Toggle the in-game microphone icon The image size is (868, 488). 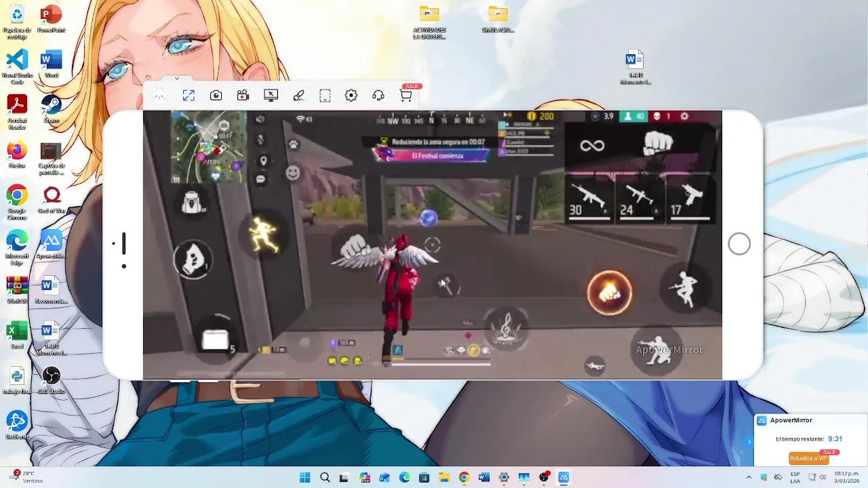click(260, 140)
